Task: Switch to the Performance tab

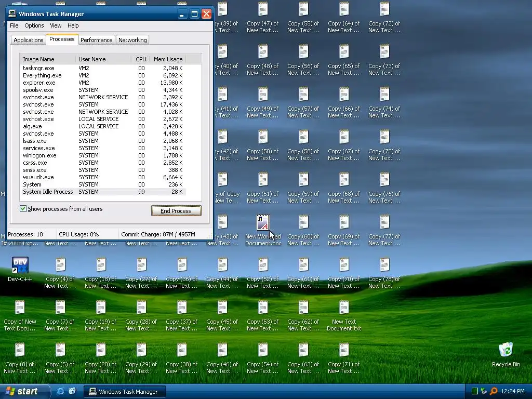Action: click(96, 40)
